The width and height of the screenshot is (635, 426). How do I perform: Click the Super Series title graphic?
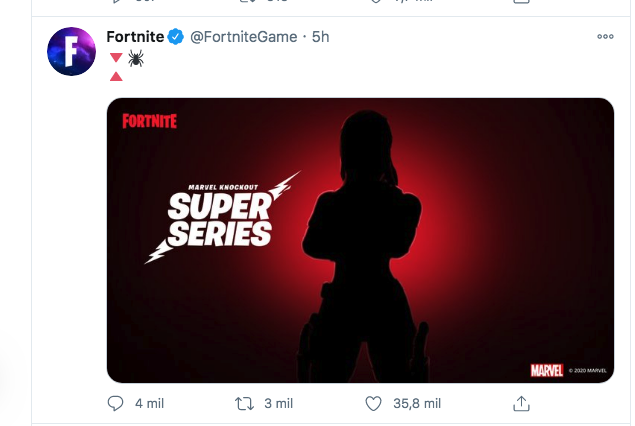(x=220, y=220)
